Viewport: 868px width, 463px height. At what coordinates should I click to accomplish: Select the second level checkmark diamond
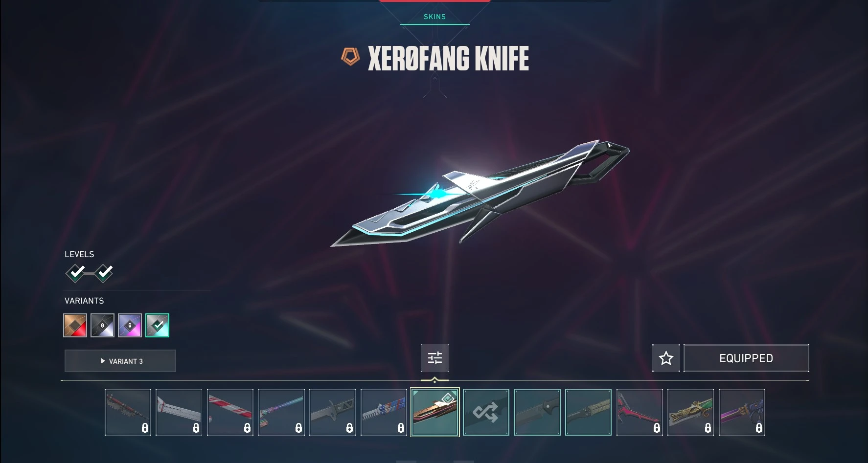point(104,273)
